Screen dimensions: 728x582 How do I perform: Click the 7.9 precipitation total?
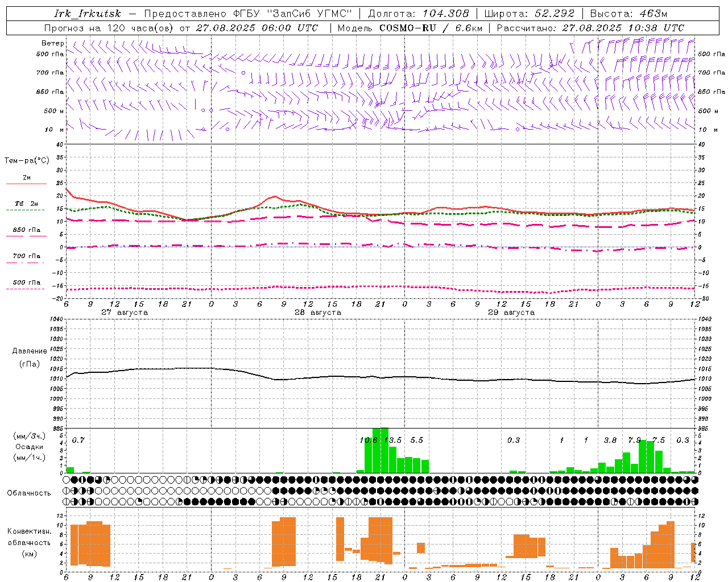(x=634, y=440)
